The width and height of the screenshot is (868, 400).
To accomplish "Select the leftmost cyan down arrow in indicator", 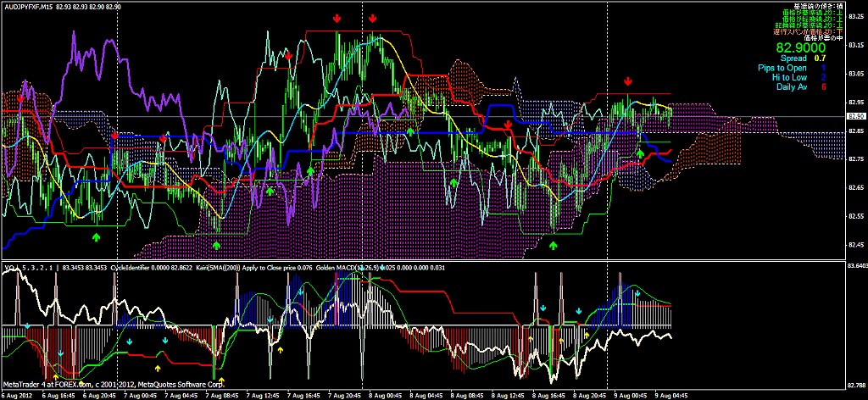I will (x=27, y=325).
